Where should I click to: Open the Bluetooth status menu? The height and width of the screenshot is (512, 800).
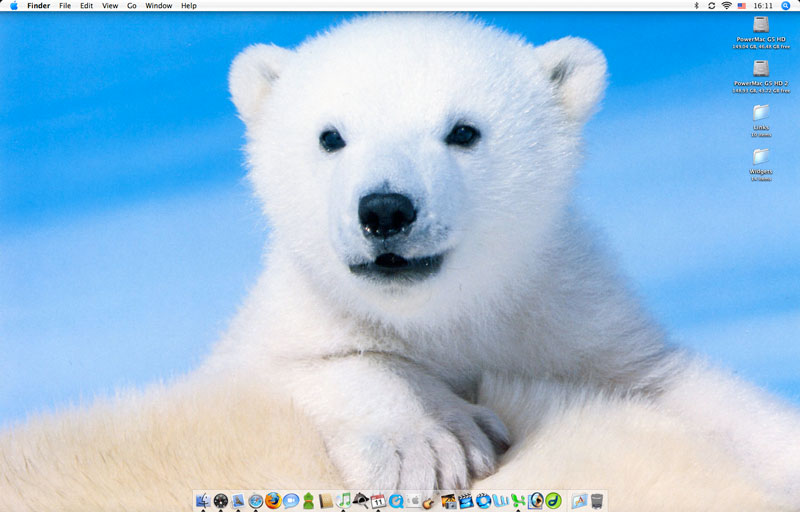click(696, 6)
